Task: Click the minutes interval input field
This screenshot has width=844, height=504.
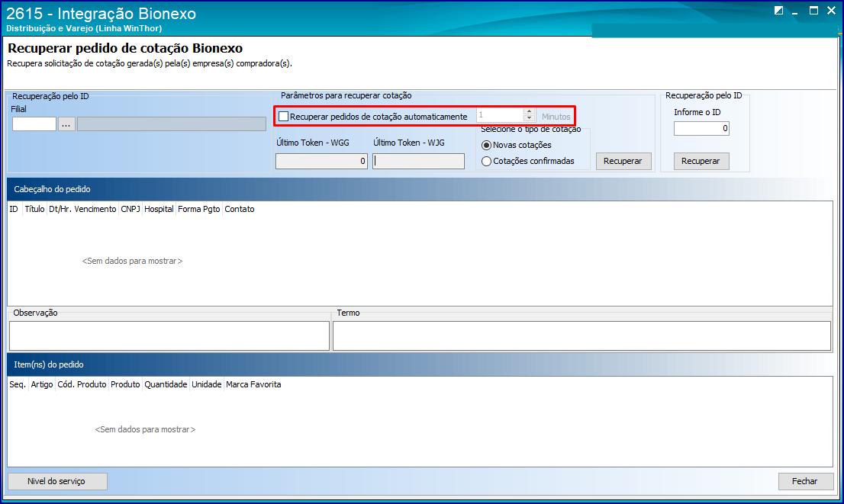Action: point(500,115)
